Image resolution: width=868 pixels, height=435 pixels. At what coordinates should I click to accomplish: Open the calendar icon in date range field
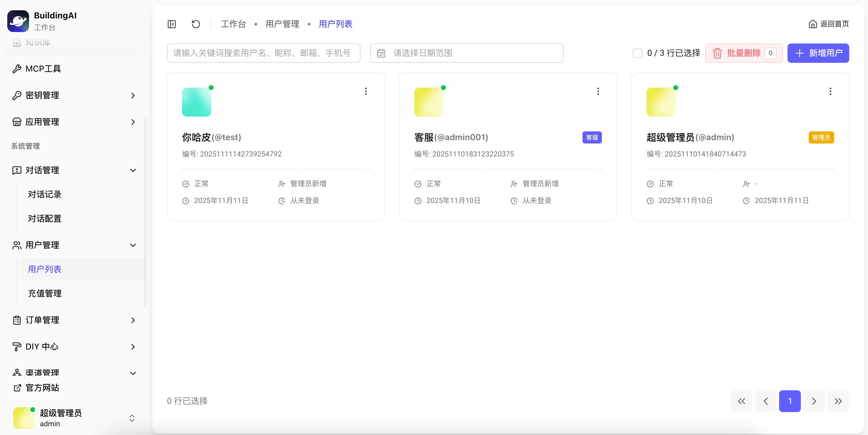point(381,53)
